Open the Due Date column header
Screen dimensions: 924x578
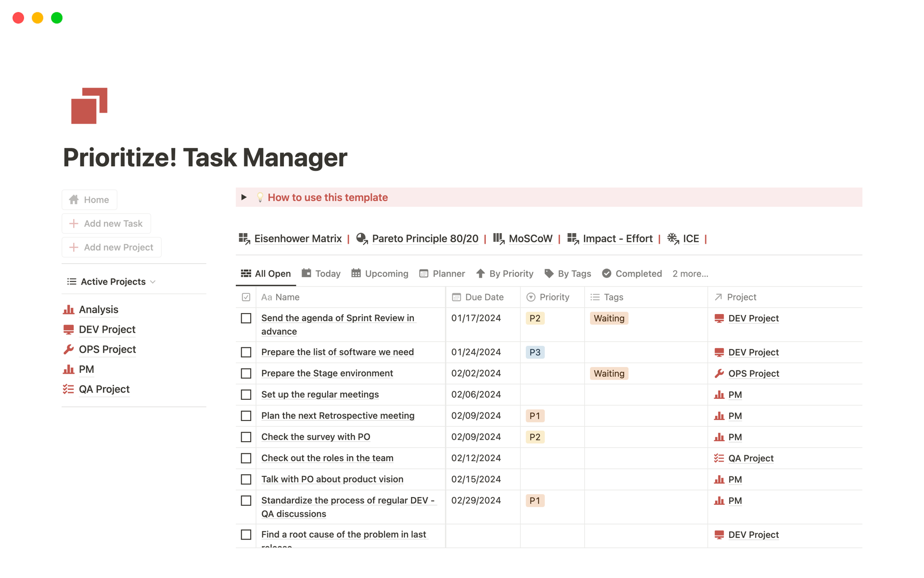(x=484, y=297)
